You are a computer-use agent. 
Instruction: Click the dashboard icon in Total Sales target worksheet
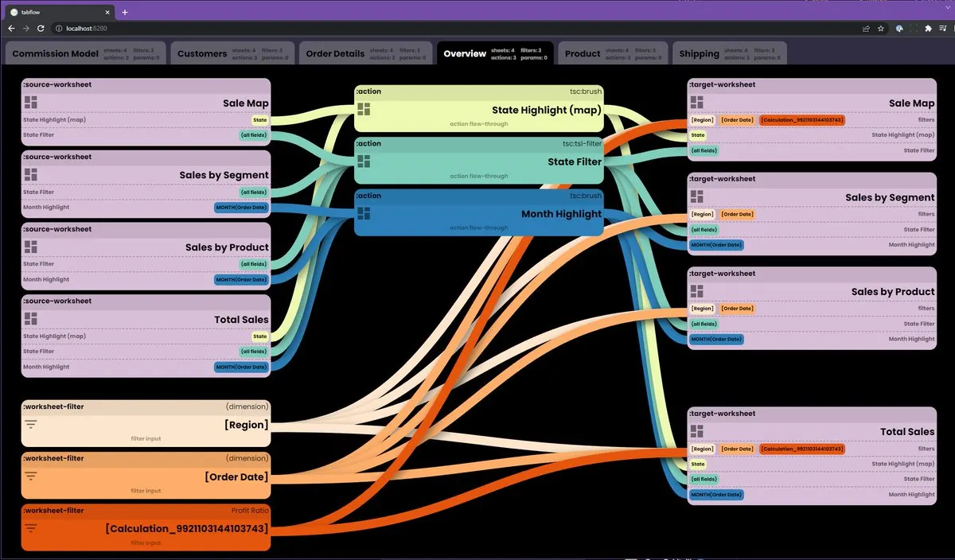click(697, 431)
